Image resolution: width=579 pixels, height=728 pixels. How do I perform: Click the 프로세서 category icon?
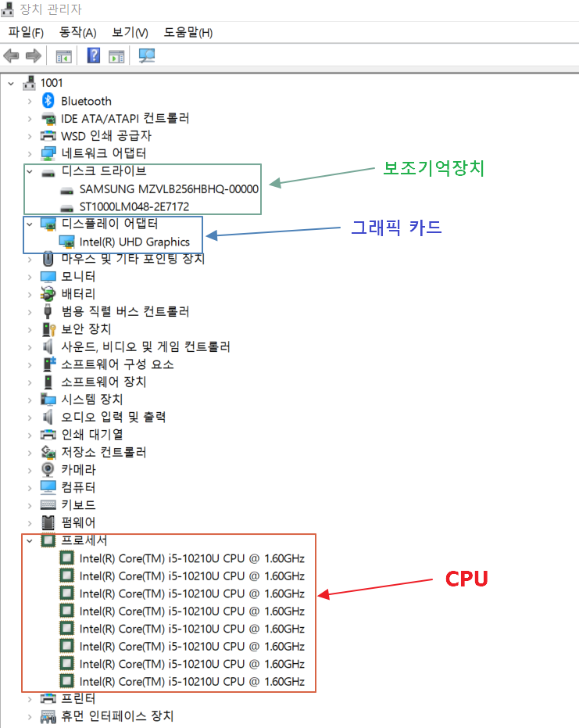pos(48,540)
